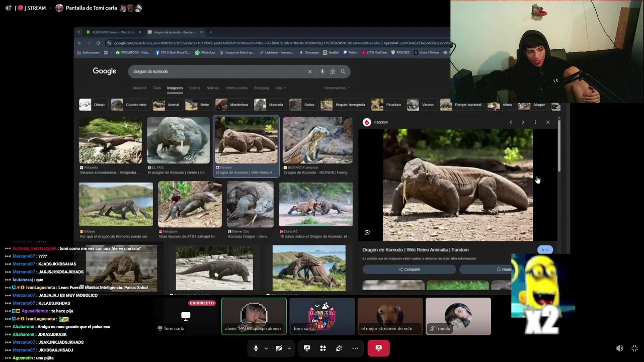Screen dimensions: 644x362
Task: Select the Tomi carla avatar participant tile
Action: tap(322, 316)
